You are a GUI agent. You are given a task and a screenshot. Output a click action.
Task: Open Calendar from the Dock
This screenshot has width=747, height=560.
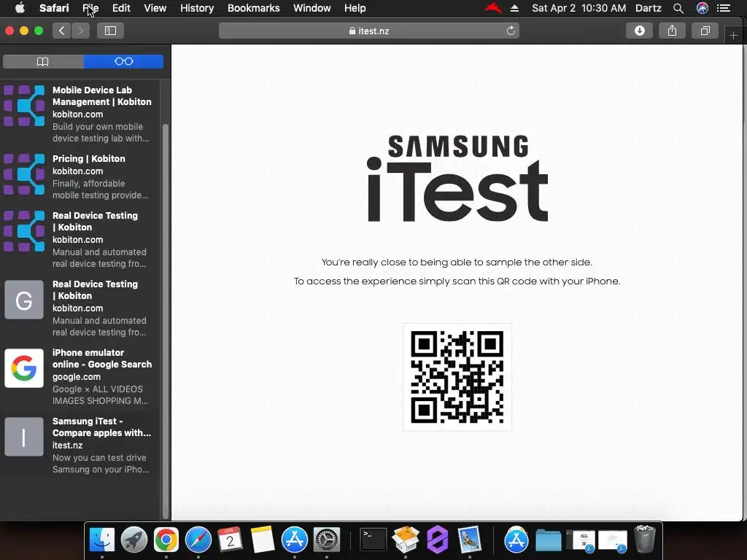click(x=230, y=540)
